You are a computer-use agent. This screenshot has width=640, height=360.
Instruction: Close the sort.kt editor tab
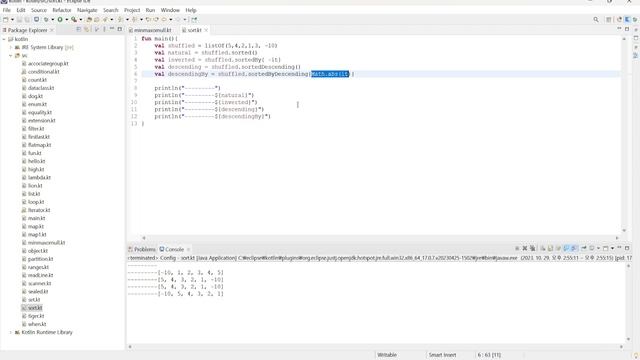coord(206,30)
